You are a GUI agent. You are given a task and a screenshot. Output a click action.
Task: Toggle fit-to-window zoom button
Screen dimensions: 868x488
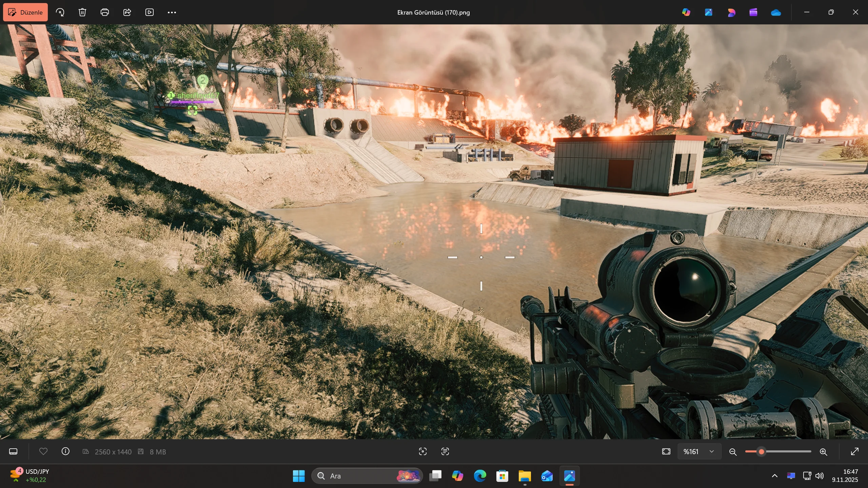(x=666, y=451)
